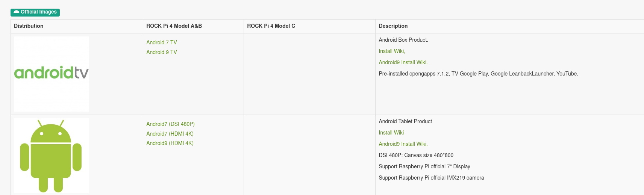Click the Description column header
The image size is (644, 195).
coord(393,26)
